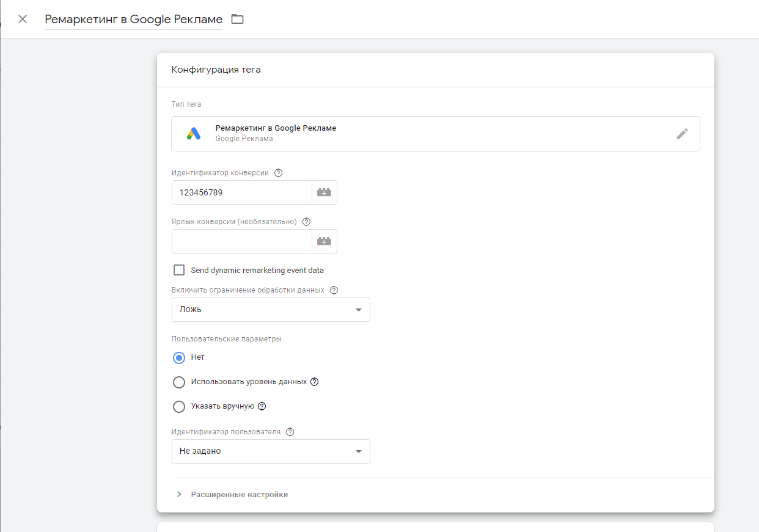Open the Не задано user ID dropdown
Screen dimensions: 759x532
271,451
